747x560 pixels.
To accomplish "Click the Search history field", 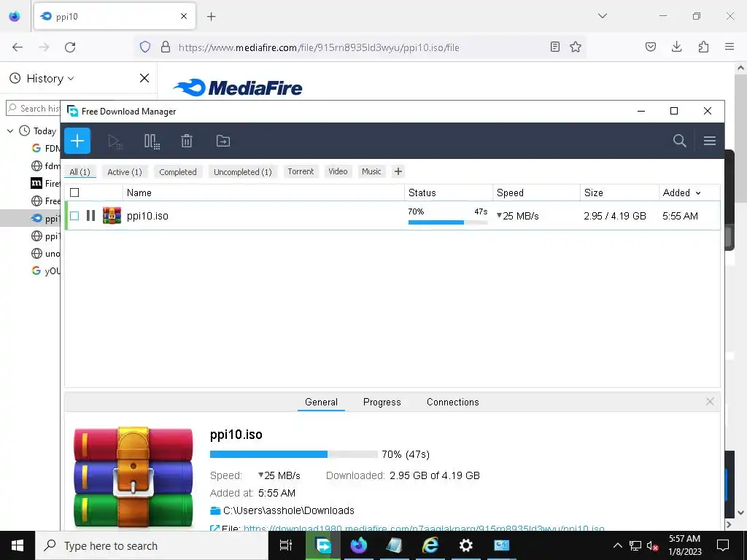I will [x=34, y=109].
